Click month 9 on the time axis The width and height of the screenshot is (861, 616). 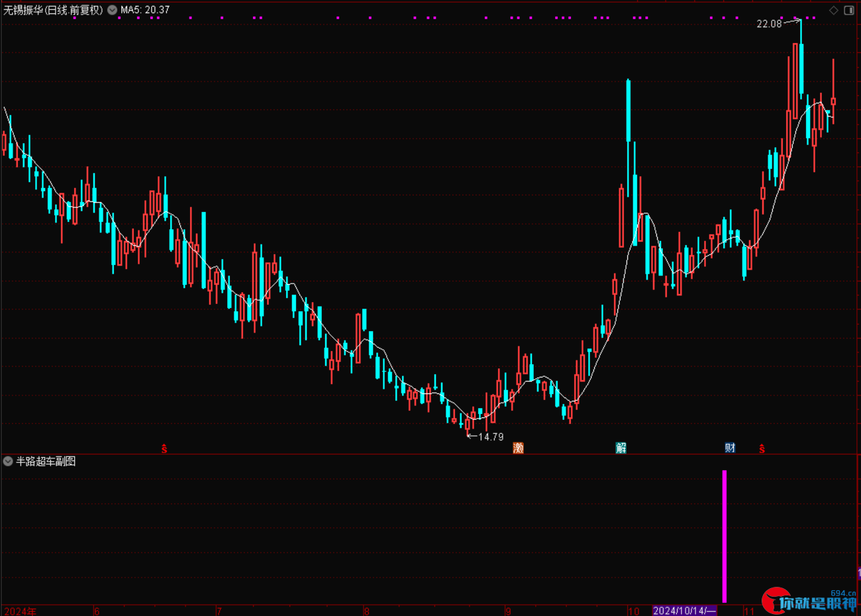tap(508, 611)
